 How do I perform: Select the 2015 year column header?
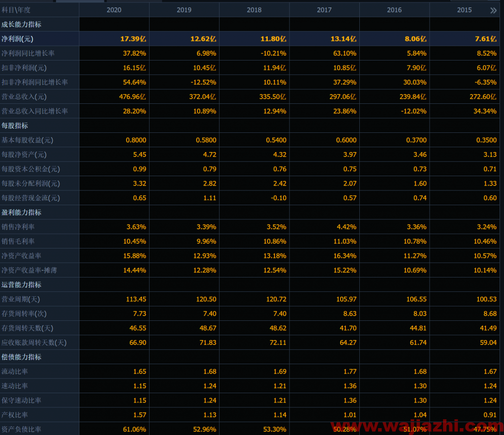pos(465,10)
